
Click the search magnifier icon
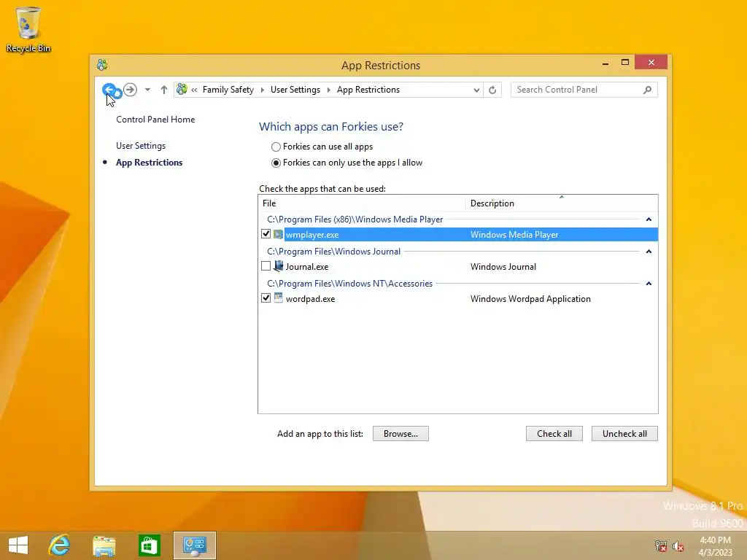point(648,90)
